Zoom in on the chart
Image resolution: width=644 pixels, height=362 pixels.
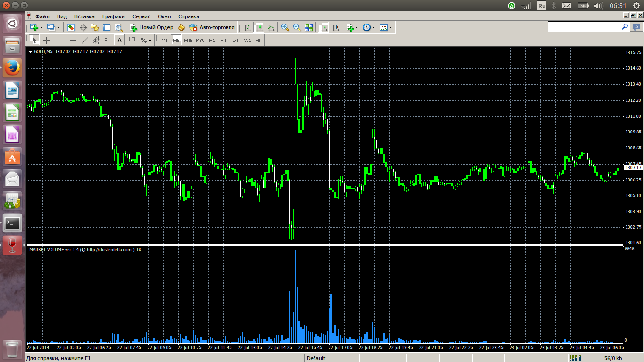pyautogui.click(x=285, y=27)
